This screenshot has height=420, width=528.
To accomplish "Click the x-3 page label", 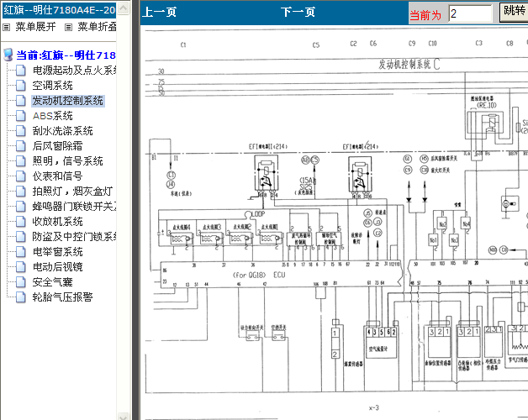I will tap(374, 408).
